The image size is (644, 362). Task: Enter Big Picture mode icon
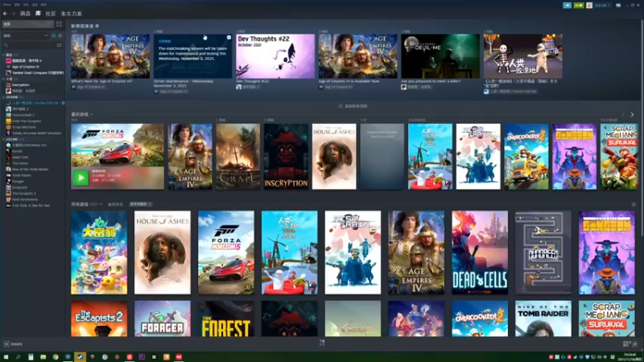pyautogui.click(x=618, y=6)
